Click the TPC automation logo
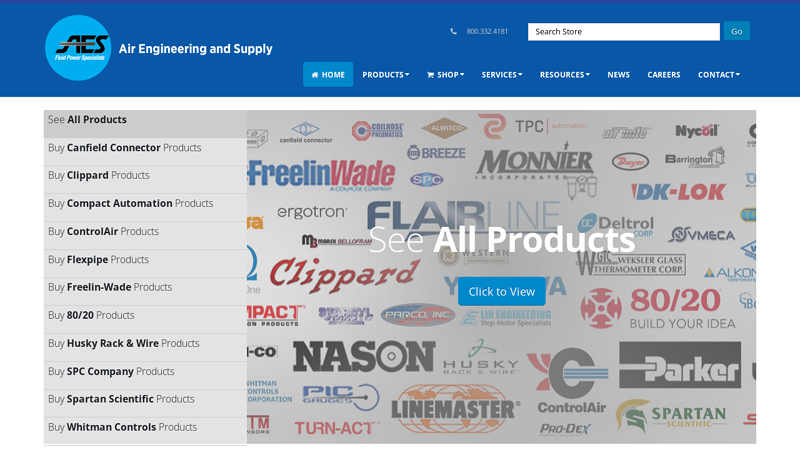The image size is (800, 450). click(x=532, y=126)
